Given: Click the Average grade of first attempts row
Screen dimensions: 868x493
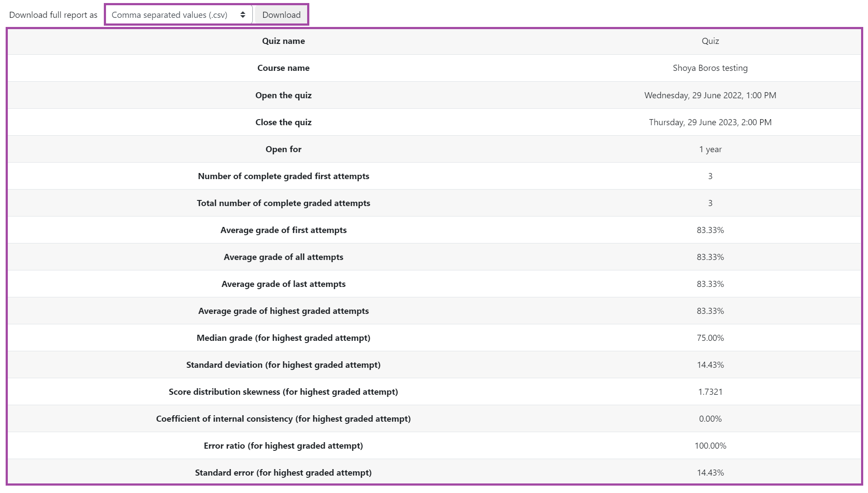Looking at the screenshot, I should 283,230.
